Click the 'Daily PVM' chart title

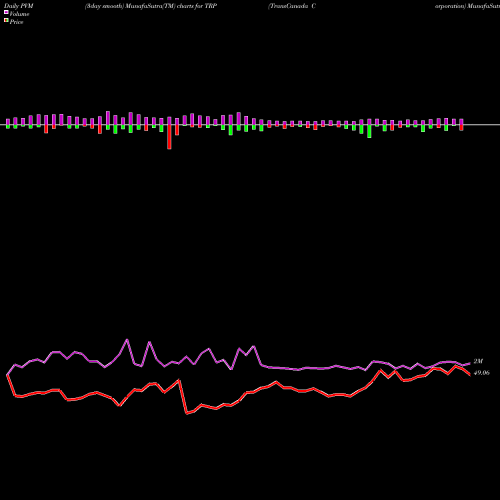[19, 6]
